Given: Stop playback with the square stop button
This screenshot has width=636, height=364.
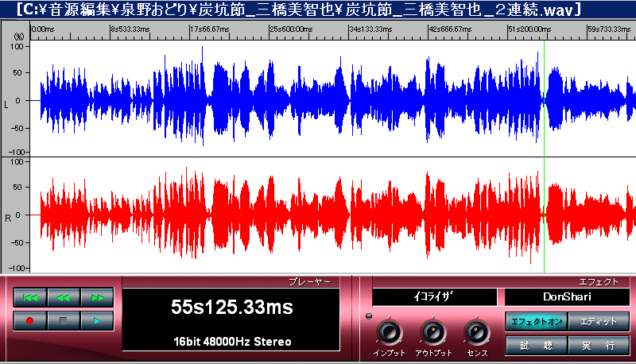Looking at the screenshot, I should 64,321.
